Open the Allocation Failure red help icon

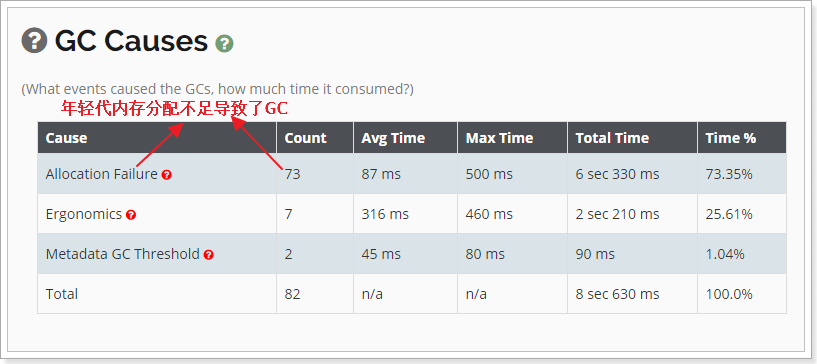pos(167,175)
